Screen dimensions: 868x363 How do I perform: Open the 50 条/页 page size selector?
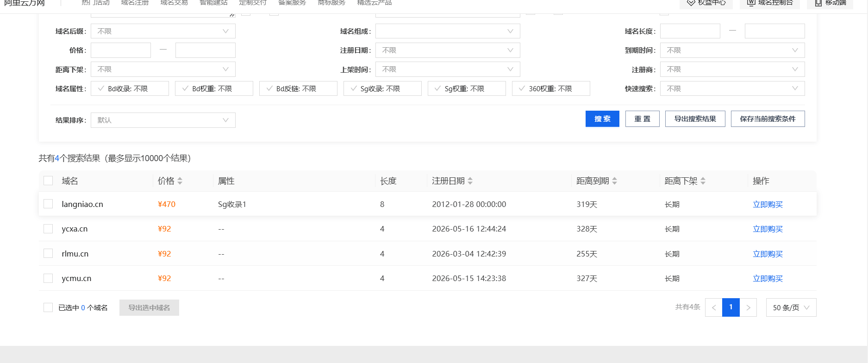point(791,307)
